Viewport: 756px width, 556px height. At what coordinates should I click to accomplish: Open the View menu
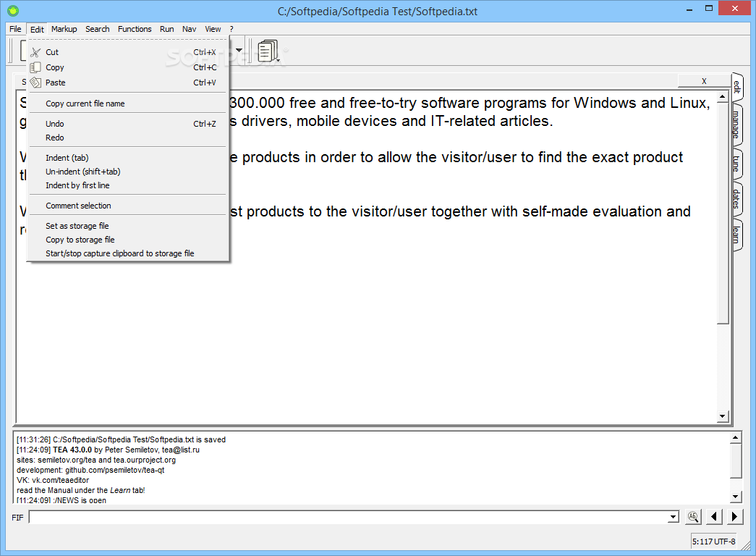click(x=213, y=29)
